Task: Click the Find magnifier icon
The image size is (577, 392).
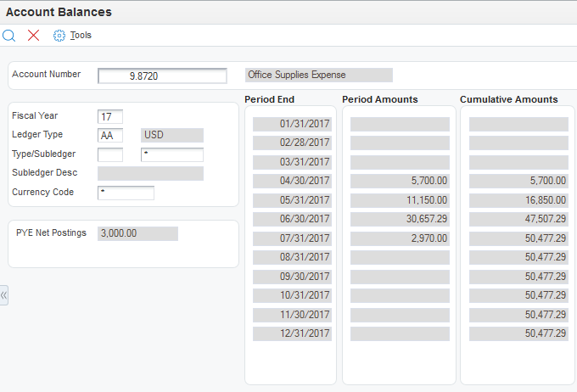Action: click(9, 36)
